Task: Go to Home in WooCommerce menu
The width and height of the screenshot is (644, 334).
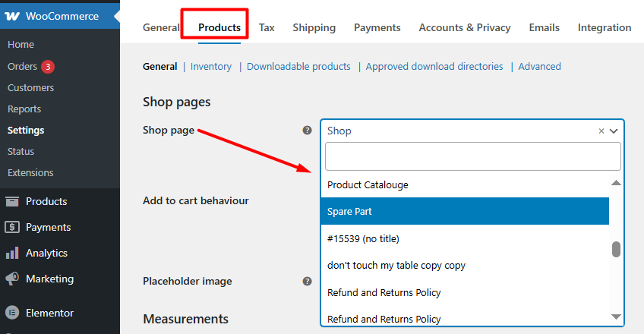Action: point(21,44)
